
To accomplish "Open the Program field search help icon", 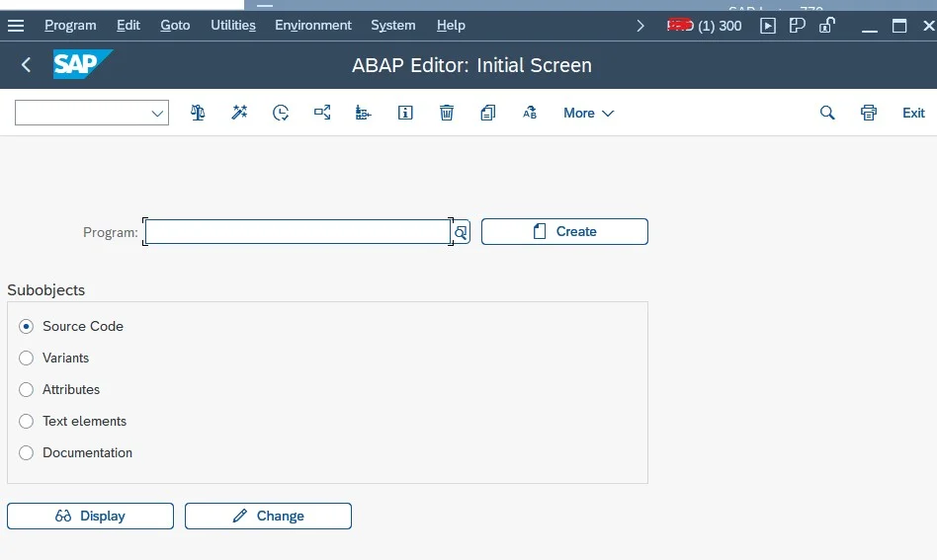I will (x=461, y=232).
